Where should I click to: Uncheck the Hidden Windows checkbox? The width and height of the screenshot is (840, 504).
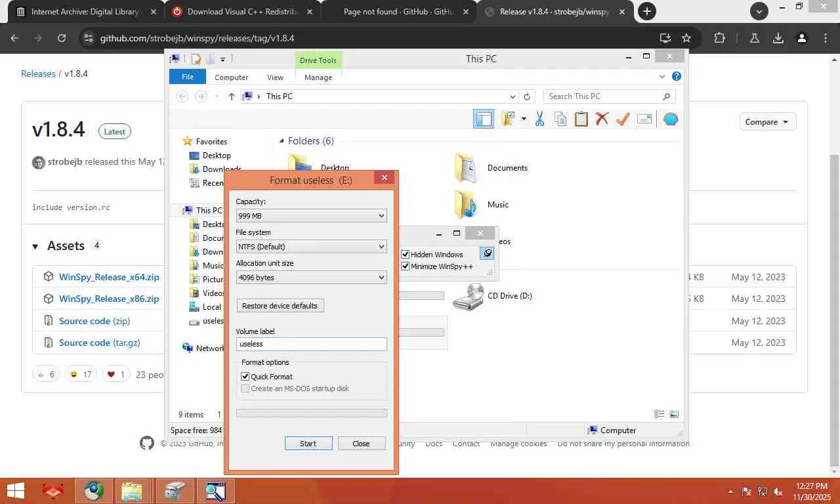(406, 255)
